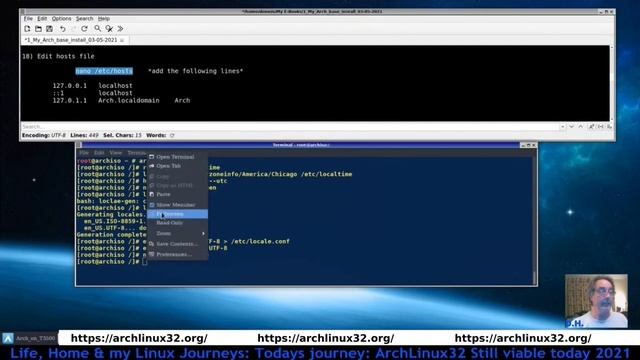Click the '18) Edit hosts file' line
Screen dimensions: 640x360
coord(58,56)
